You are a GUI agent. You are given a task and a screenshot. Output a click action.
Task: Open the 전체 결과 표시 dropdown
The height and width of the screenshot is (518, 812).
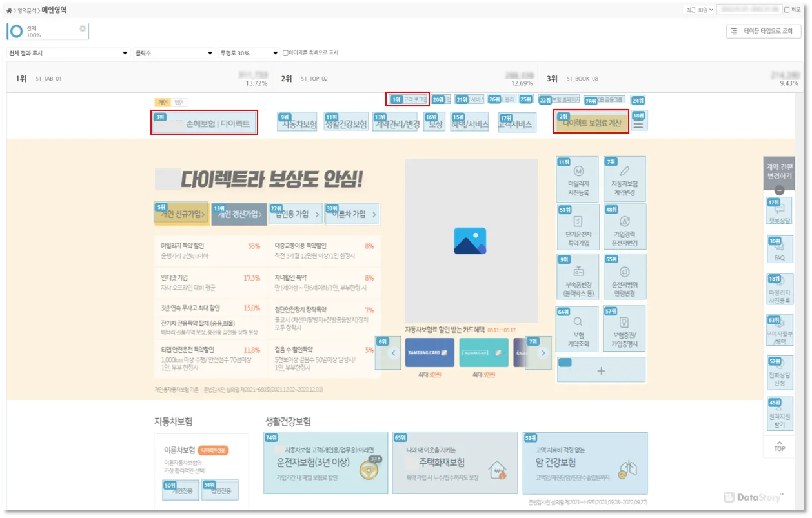(x=68, y=53)
